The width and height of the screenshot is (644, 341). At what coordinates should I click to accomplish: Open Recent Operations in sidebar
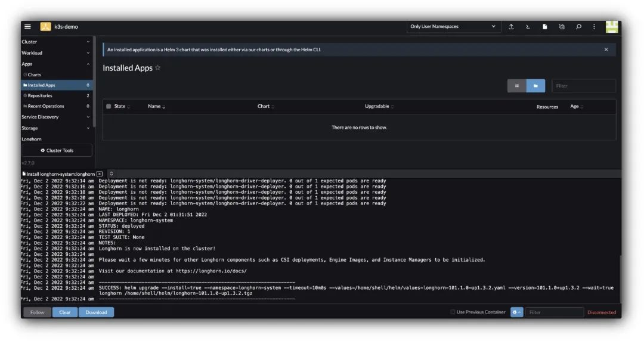point(57,106)
